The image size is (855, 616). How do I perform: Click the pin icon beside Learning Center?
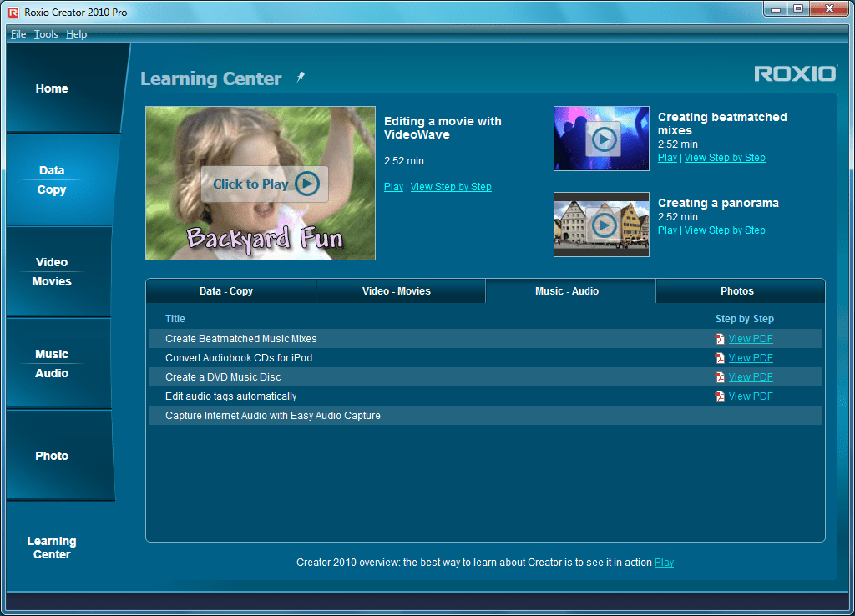[301, 78]
